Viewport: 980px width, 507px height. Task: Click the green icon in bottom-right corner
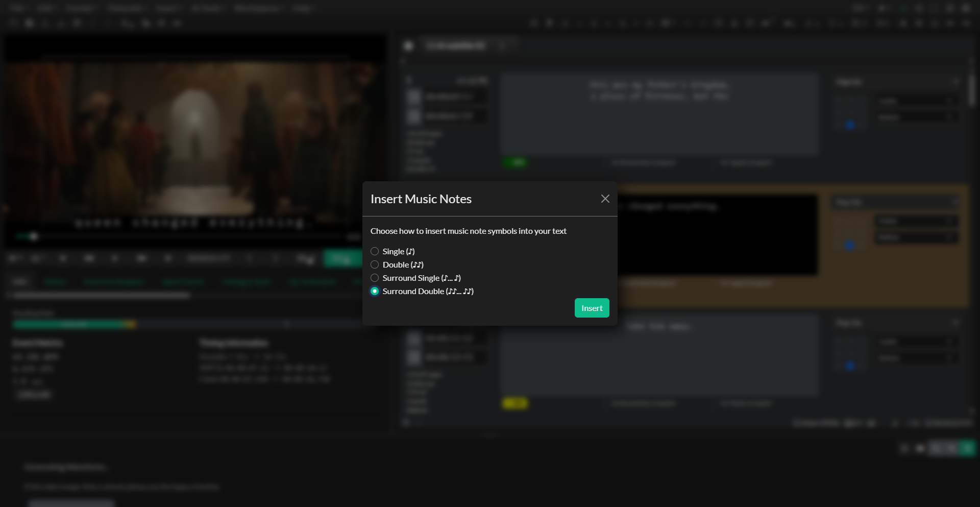[x=967, y=448]
